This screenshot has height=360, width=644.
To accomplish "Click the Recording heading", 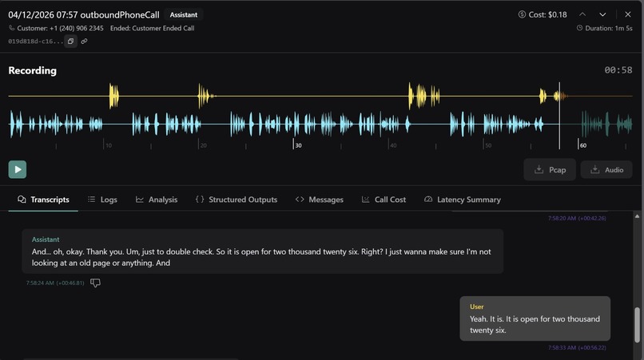I will 33,70.
